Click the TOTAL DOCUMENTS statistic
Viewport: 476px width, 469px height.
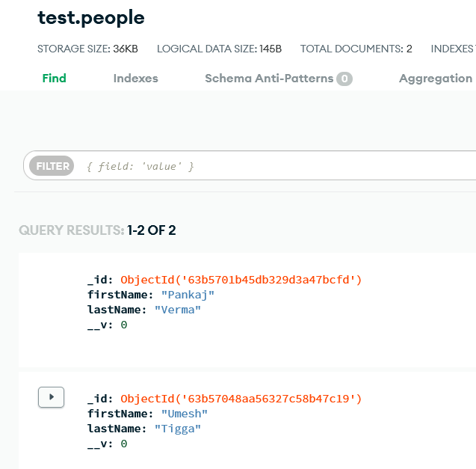coord(356,49)
